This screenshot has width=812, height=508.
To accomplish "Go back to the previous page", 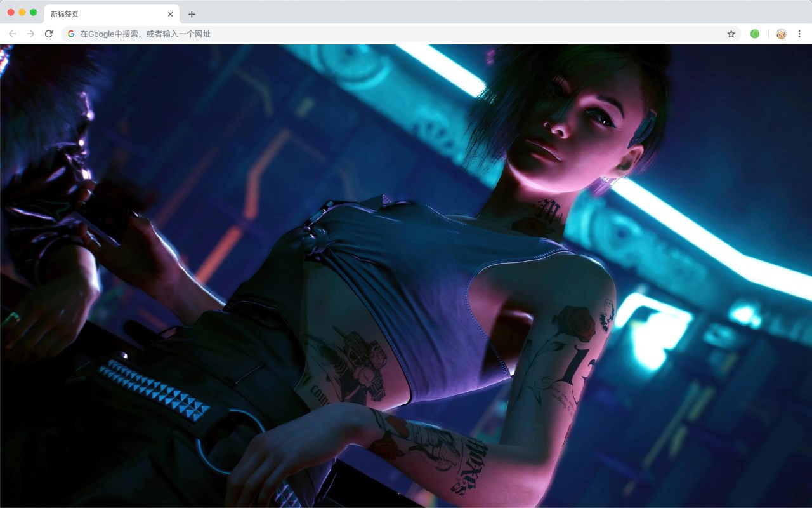I will pyautogui.click(x=12, y=34).
